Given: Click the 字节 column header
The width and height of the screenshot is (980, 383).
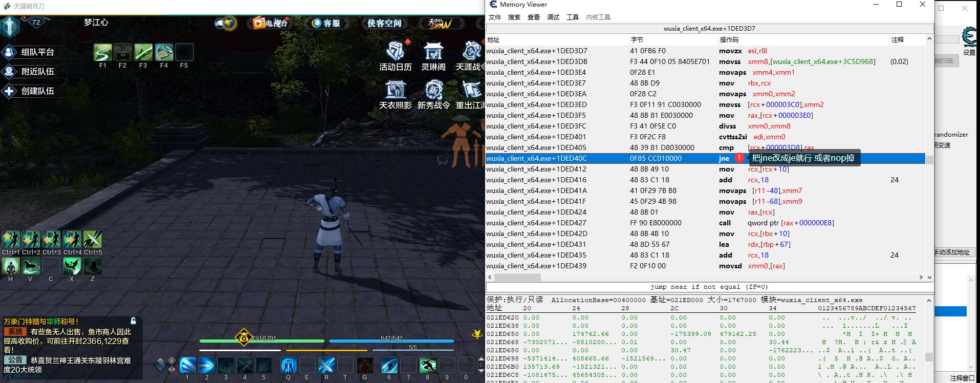Looking at the screenshot, I should [673, 40].
